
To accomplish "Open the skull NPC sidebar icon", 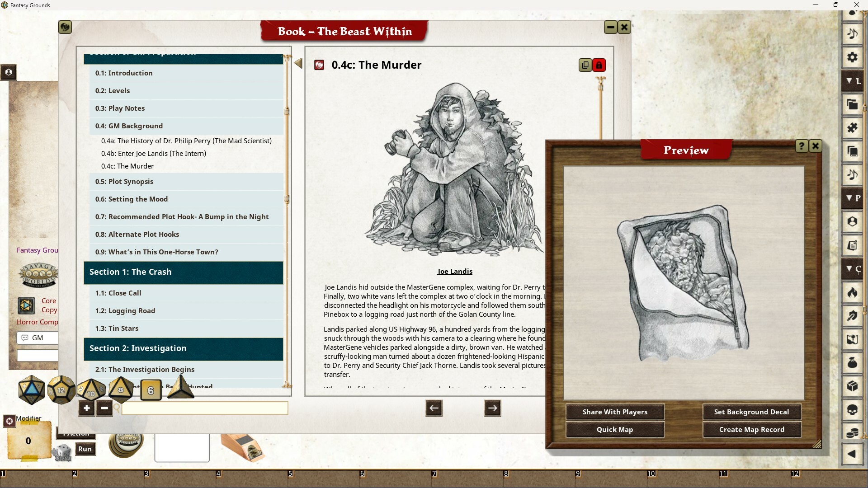I will pyautogui.click(x=853, y=410).
